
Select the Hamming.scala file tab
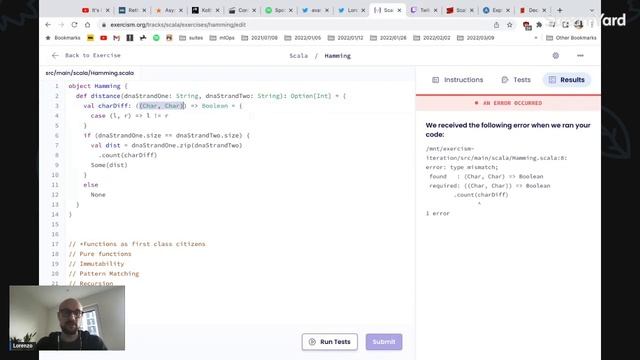click(90, 73)
